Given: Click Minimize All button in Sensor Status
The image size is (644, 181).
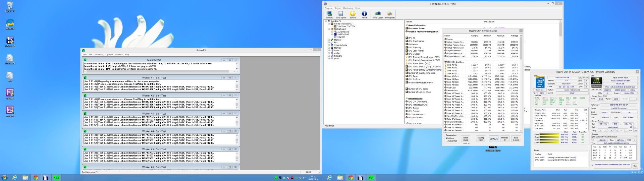Looking at the screenshot, I should 504,139.
